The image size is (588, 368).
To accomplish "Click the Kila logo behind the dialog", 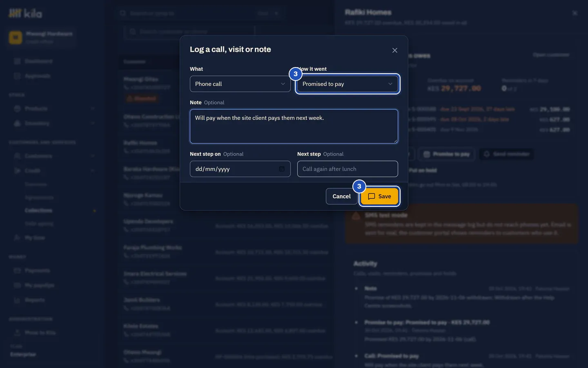I will (25, 13).
